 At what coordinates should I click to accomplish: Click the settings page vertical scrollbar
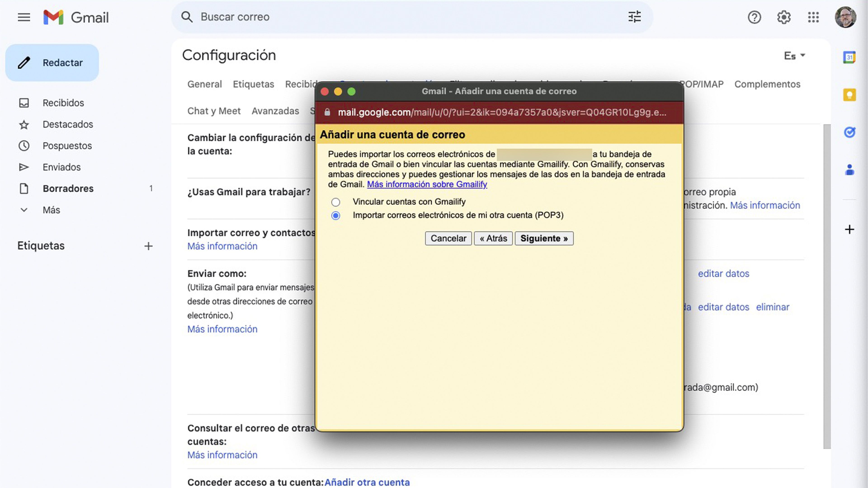pos(827,286)
